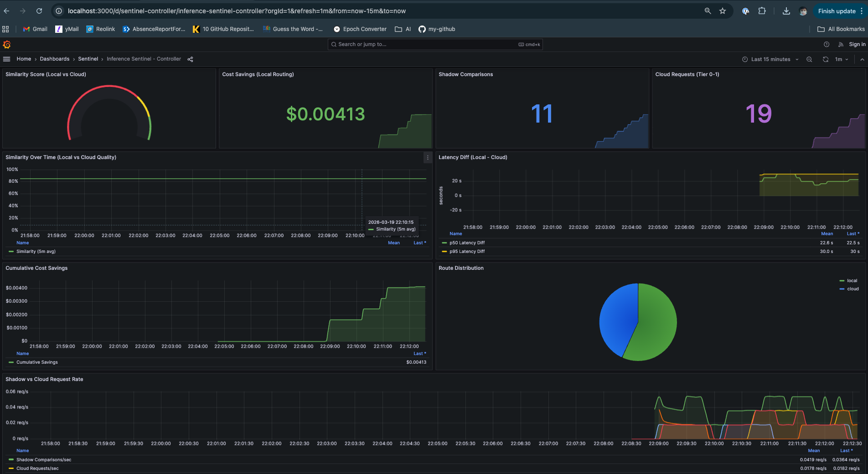Collapse the top bar with the chevron
868x474 pixels.
coord(862,59)
